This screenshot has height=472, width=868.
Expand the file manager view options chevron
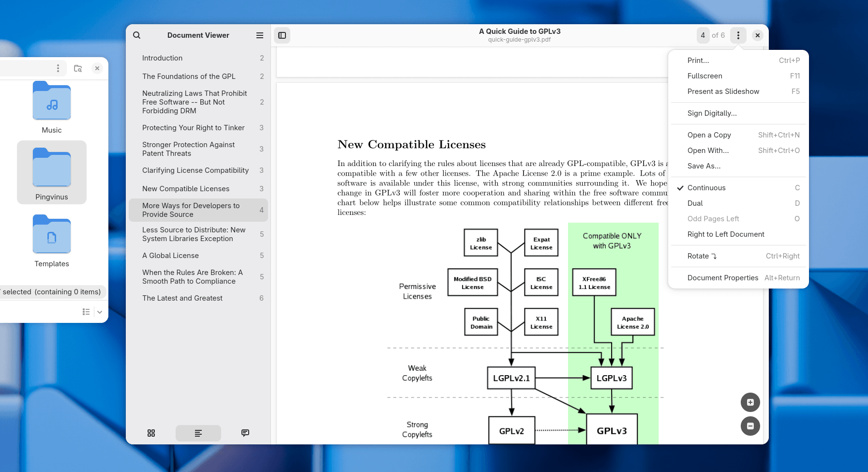(100, 312)
